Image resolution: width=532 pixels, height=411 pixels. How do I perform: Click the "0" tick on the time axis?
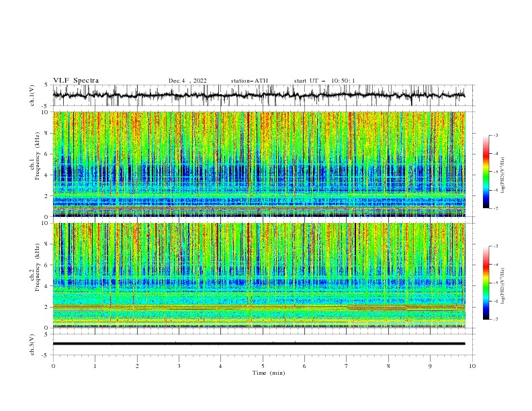point(53,366)
